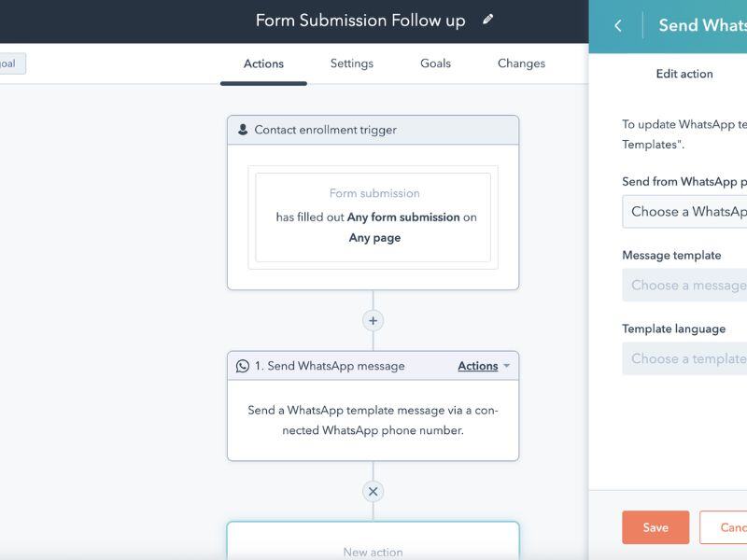Screen dimensions: 747x560
Task: Cancel editing the action
Action: pos(723,527)
